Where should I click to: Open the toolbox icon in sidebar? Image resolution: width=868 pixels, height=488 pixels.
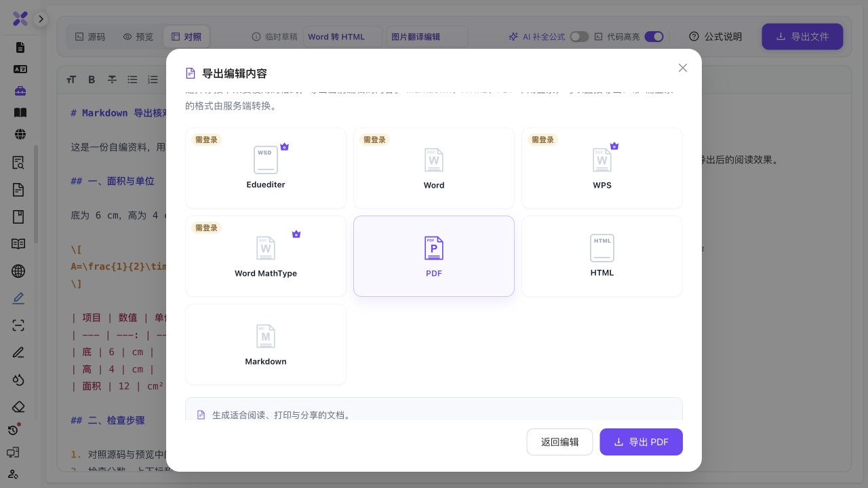(20, 91)
